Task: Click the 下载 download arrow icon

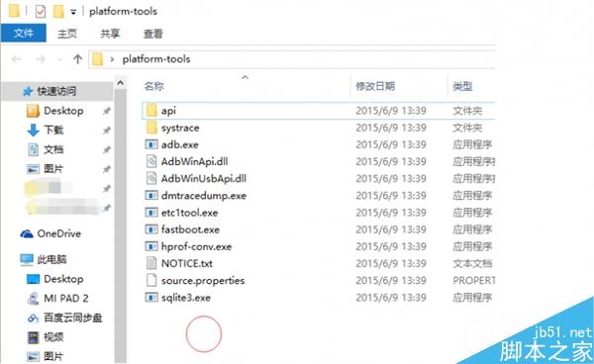Action: click(x=33, y=130)
